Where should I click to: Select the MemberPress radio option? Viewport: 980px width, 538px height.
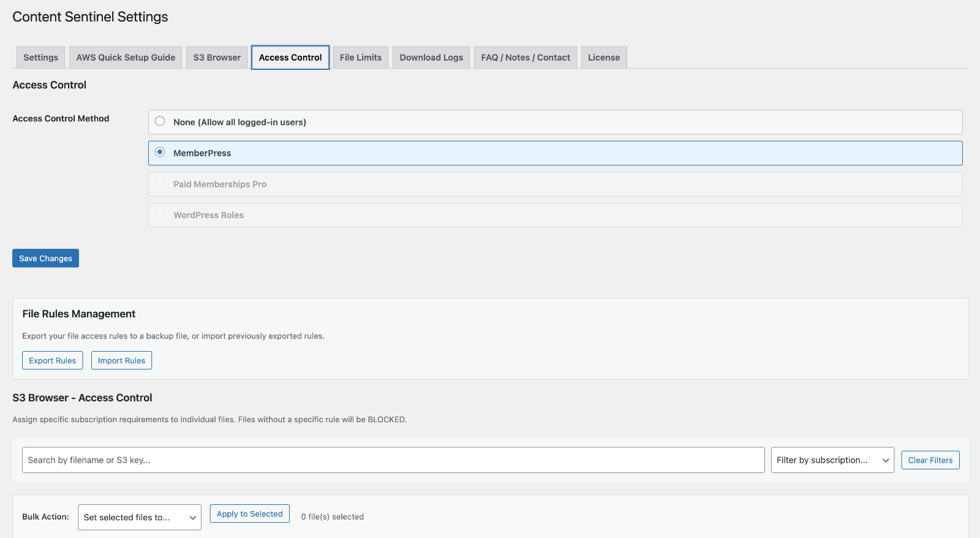pyautogui.click(x=160, y=152)
